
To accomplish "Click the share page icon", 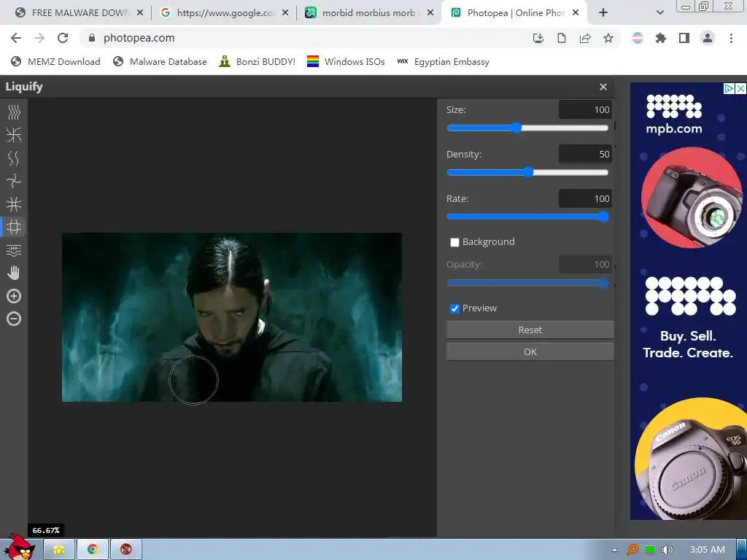I will point(585,38).
